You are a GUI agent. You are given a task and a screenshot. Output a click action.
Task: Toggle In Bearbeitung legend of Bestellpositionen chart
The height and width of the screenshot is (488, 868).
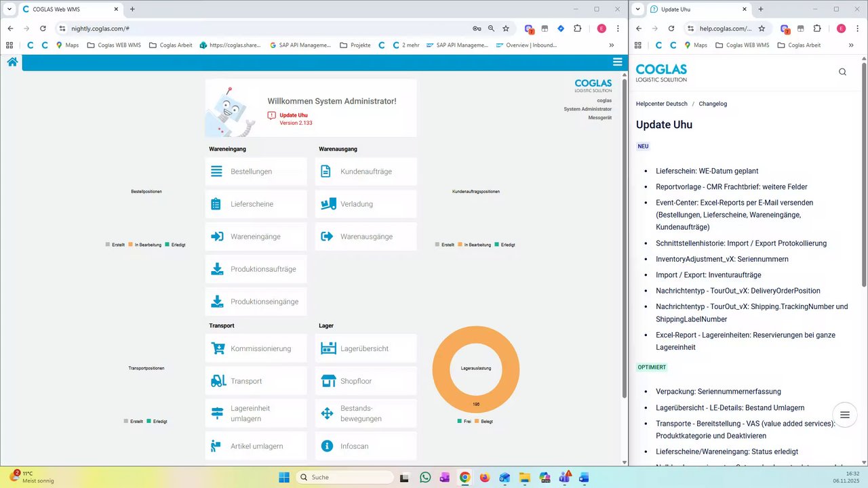point(145,245)
